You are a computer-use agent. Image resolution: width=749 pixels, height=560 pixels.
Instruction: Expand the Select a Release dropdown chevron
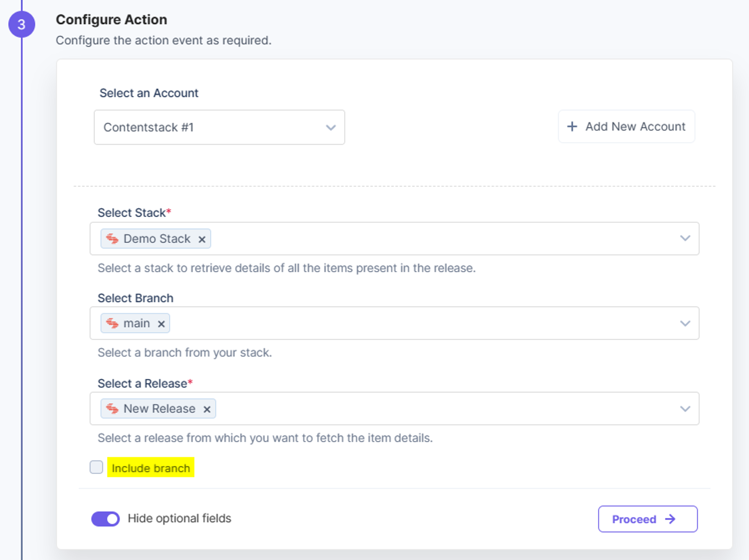685,409
